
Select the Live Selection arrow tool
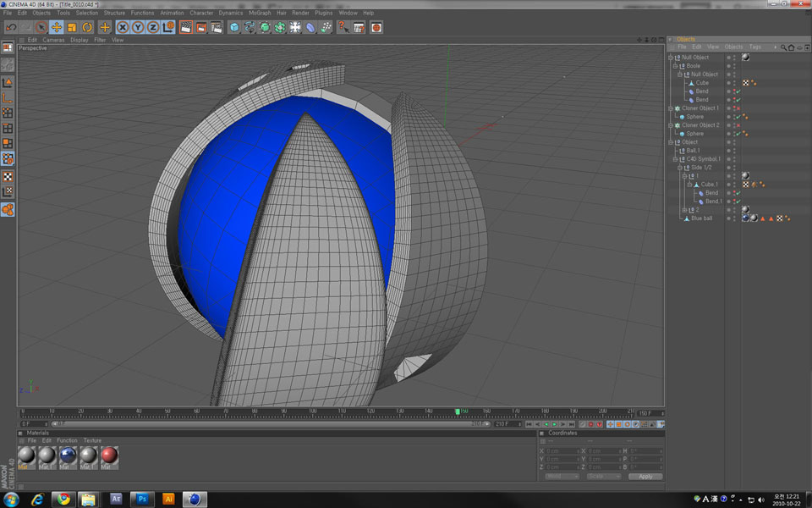point(41,27)
